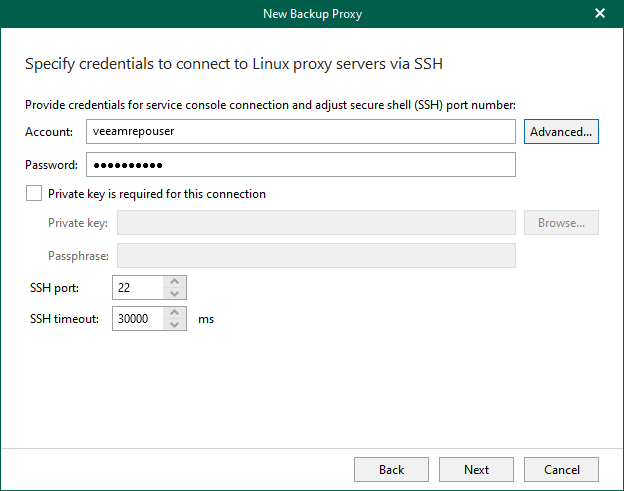Decrement SSH timeout using down arrow
This screenshot has width=624, height=491.
coord(175,326)
